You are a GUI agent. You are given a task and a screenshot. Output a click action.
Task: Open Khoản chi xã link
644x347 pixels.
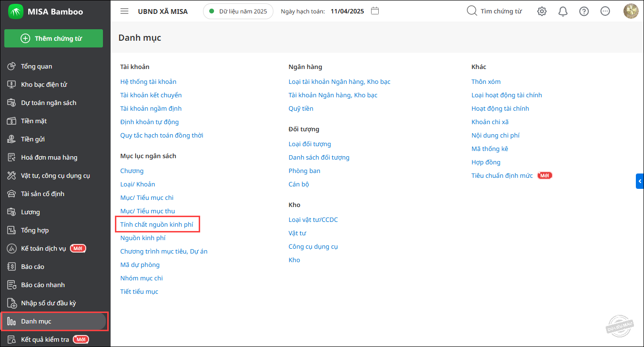pos(490,122)
